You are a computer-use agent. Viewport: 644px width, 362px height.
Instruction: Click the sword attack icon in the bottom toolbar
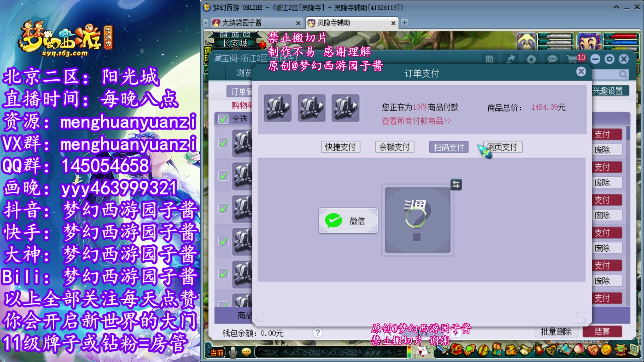(442, 350)
